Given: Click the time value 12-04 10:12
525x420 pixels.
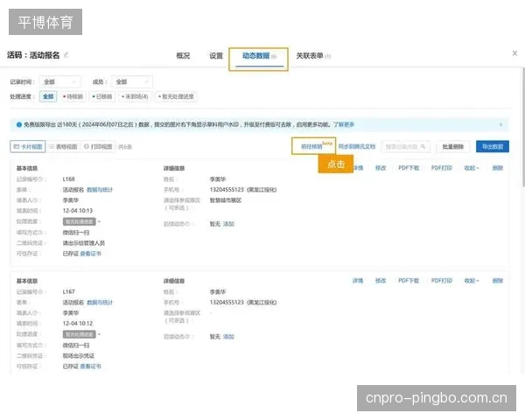Looking at the screenshot, I should pyautogui.click(x=78, y=324).
